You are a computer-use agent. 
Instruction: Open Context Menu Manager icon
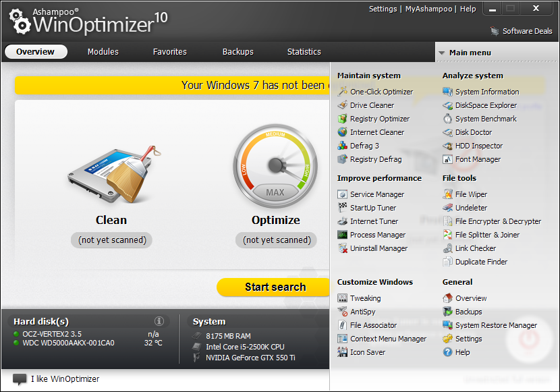click(x=343, y=339)
